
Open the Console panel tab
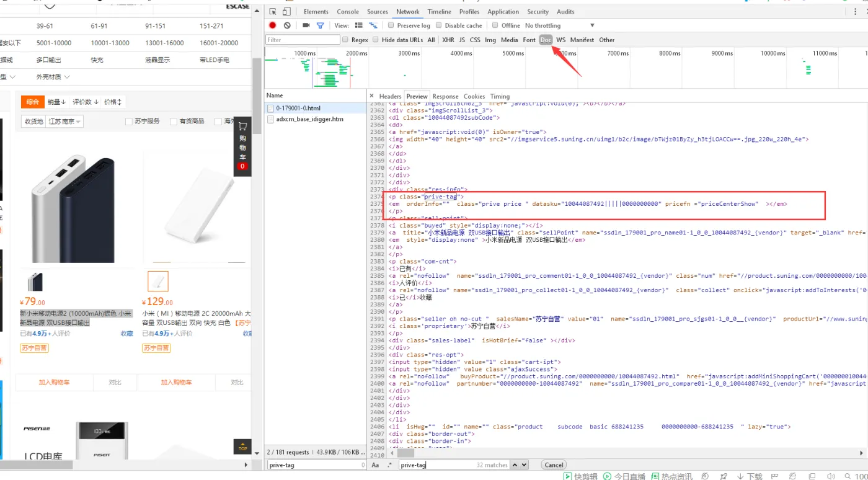(x=348, y=12)
